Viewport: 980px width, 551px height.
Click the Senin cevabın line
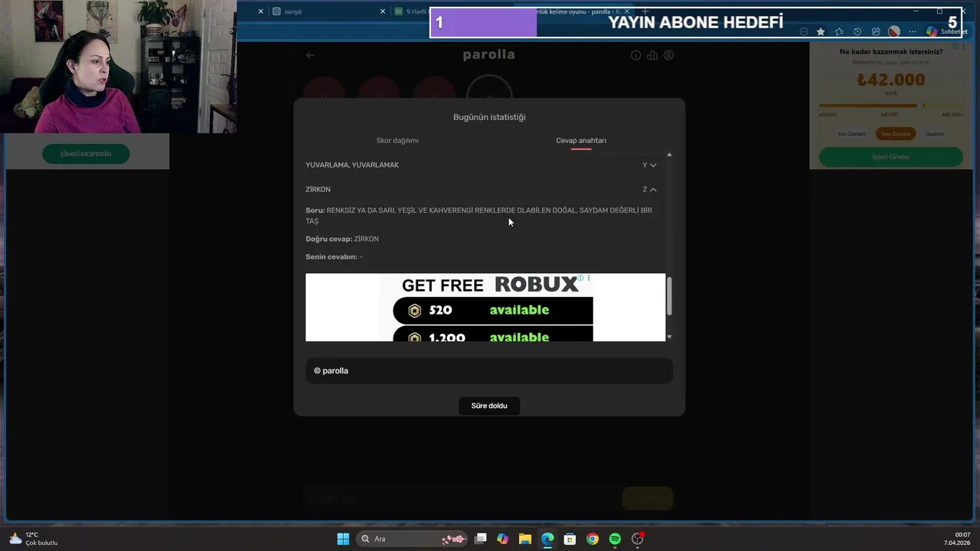tap(334, 257)
